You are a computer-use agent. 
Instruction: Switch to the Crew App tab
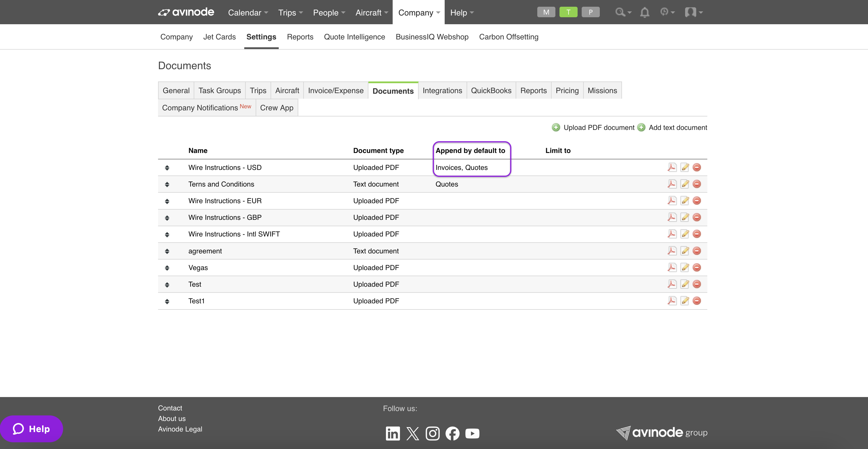pyautogui.click(x=277, y=108)
